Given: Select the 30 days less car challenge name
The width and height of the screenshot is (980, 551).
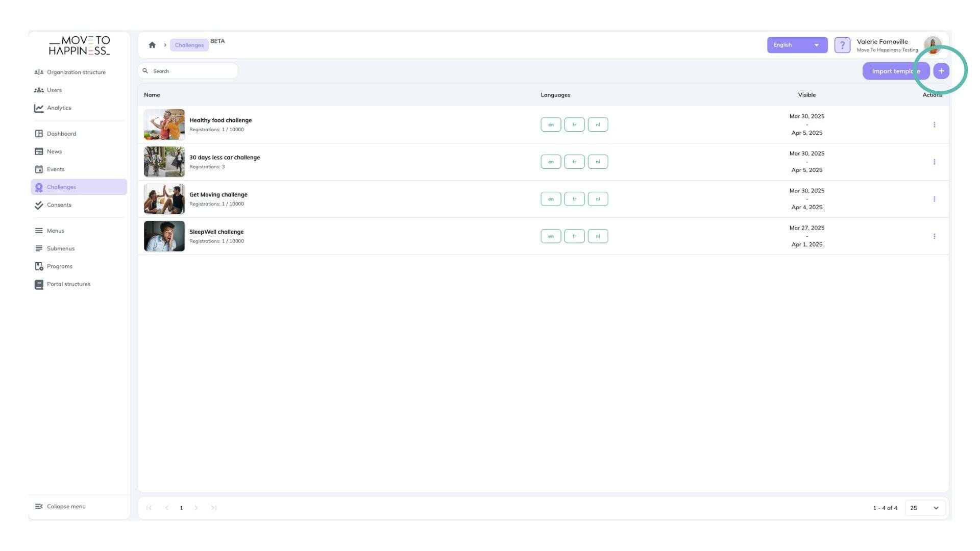Looking at the screenshot, I should (x=225, y=158).
